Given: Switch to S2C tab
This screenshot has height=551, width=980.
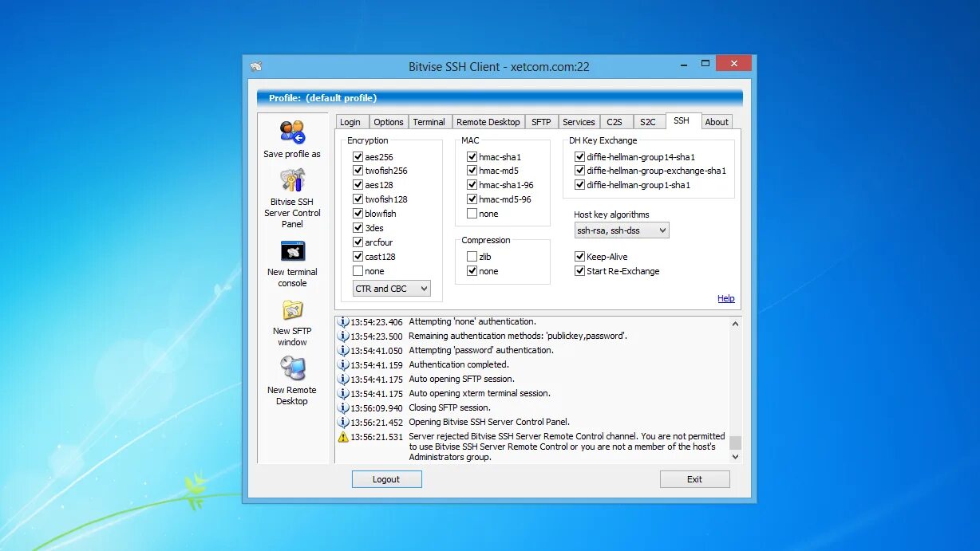Looking at the screenshot, I should tap(648, 122).
